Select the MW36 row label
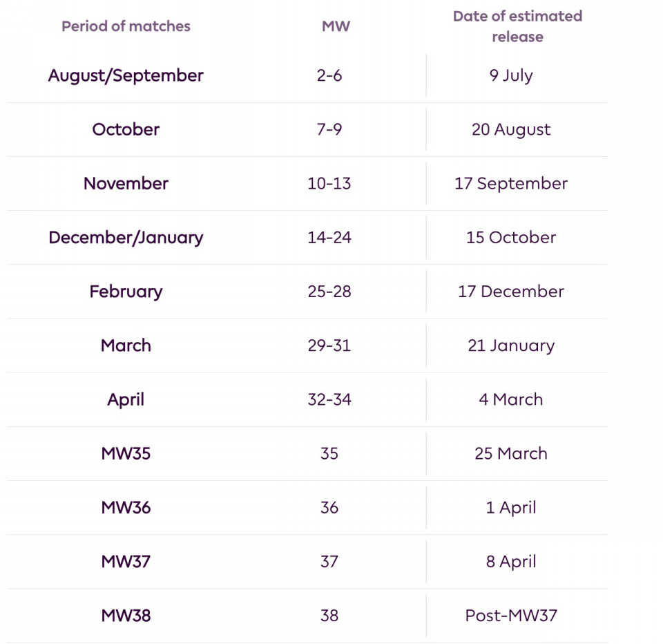The image size is (663, 644). pyautogui.click(x=126, y=507)
